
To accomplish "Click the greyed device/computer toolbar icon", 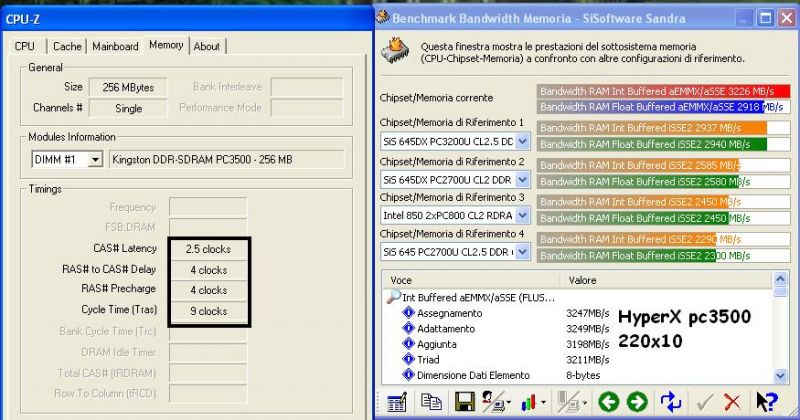I will [566, 402].
